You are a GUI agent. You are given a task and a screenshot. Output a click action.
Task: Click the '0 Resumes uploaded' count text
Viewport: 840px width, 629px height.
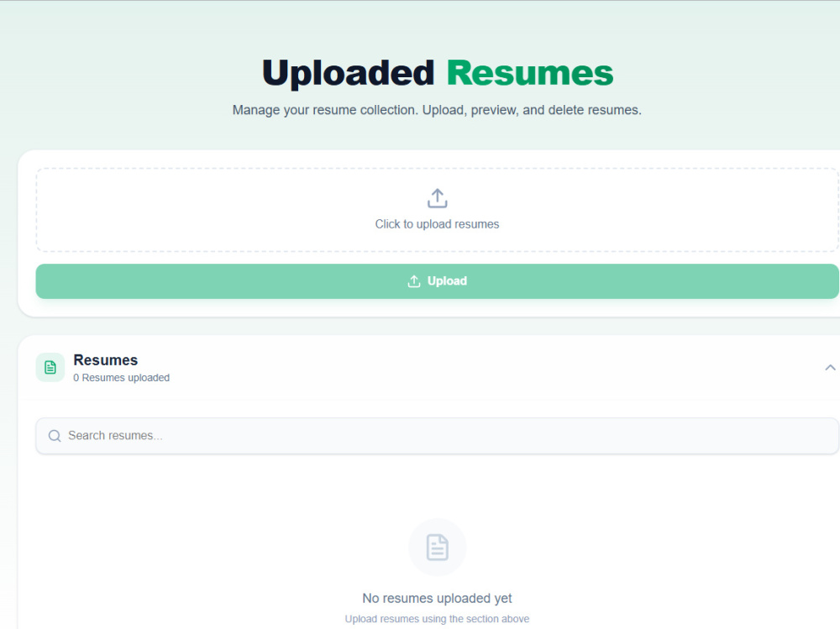(122, 378)
